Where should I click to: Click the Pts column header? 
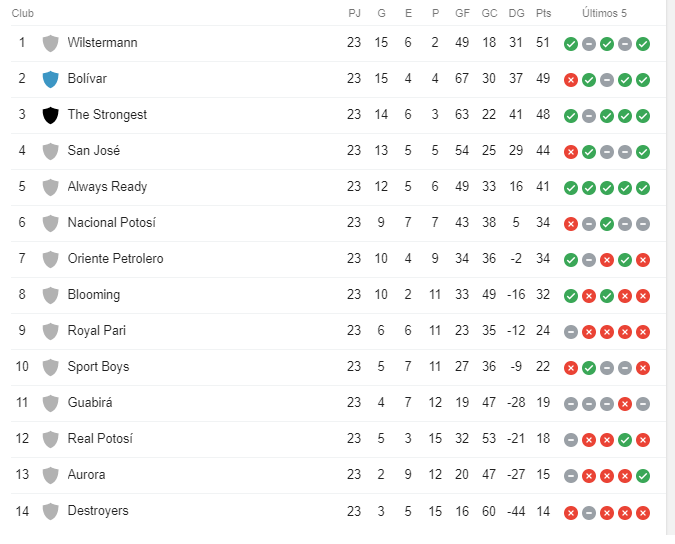click(x=543, y=13)
